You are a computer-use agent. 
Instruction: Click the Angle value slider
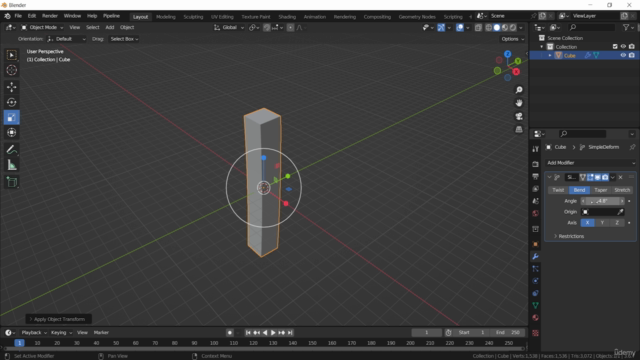tap(603, 201)
